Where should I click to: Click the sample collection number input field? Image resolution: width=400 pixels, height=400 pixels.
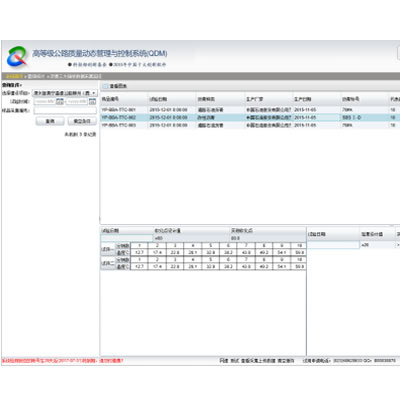[x=65, y=110]
